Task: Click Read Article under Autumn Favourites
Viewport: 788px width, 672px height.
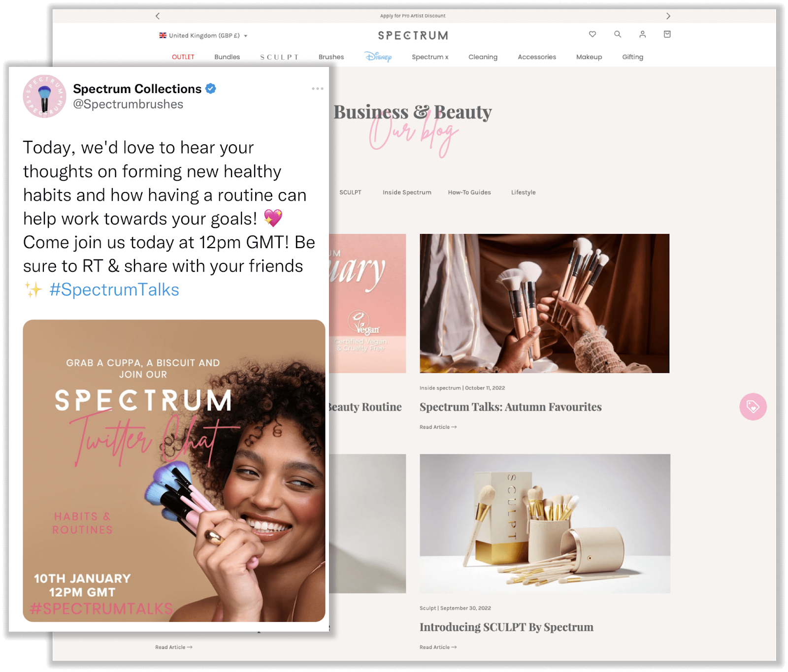Action: click(438, 427)
